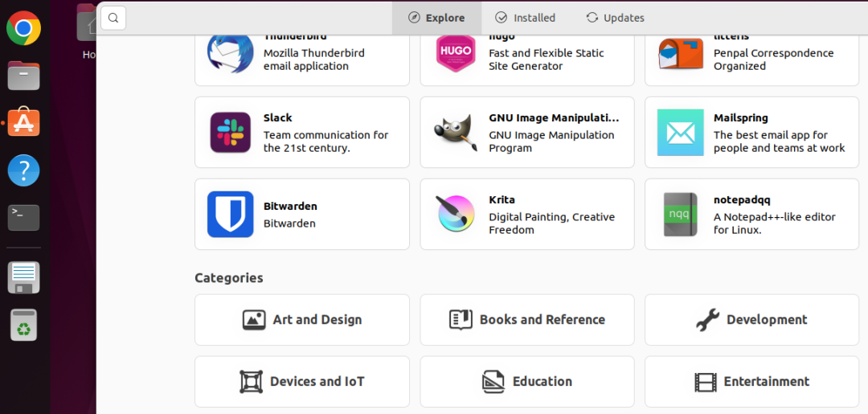Open the Development category
This screenshot has height=414, width=868.
(x=751, y=320)
